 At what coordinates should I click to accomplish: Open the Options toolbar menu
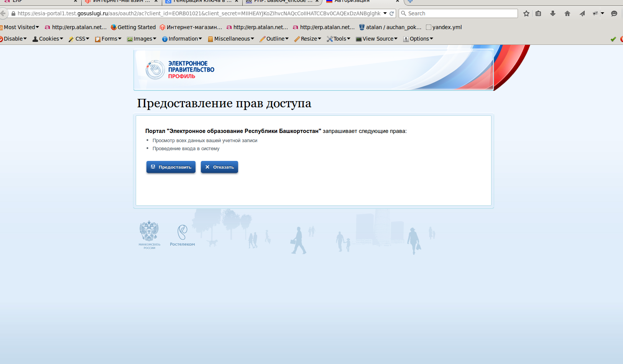coord(418,39)
